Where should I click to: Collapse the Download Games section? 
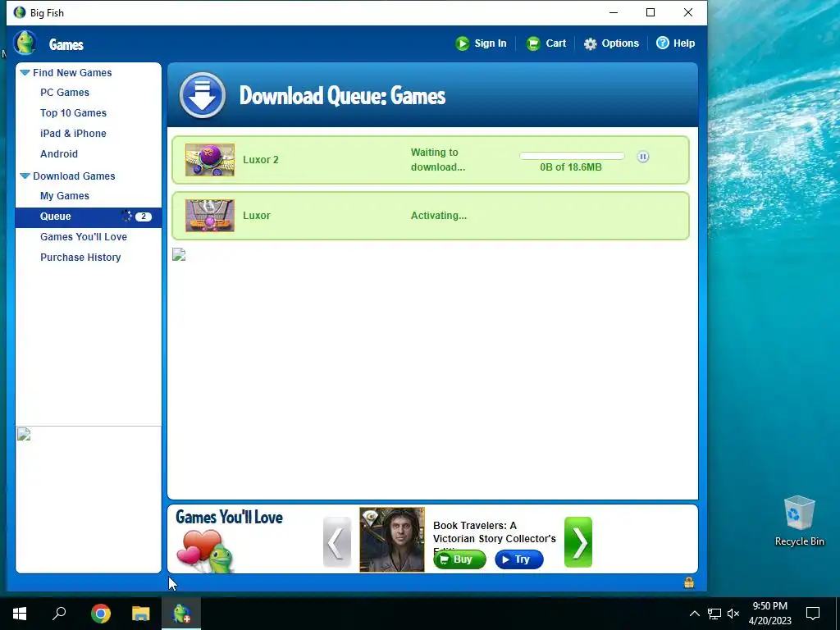tap(25, 176)
